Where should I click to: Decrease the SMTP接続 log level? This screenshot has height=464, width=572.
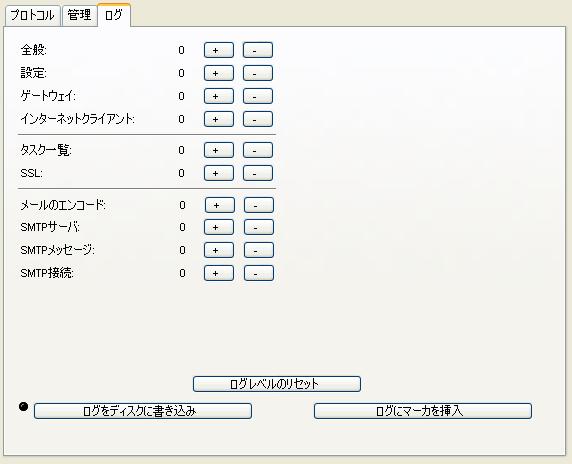(259, 273)
